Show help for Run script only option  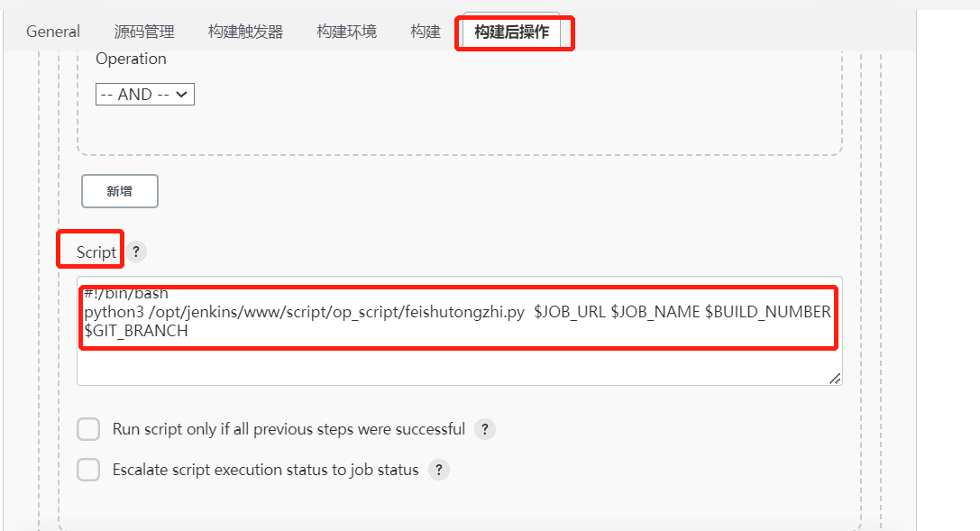(484, 429)
